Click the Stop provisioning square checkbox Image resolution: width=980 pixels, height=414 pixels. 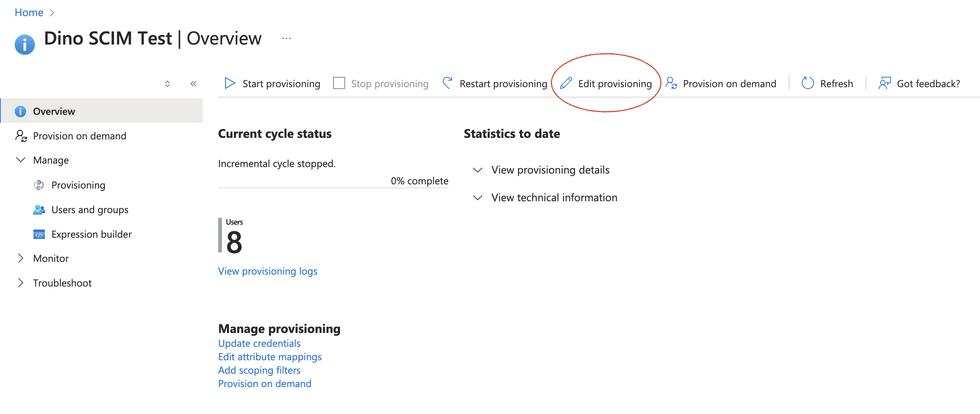click(339, 83)
